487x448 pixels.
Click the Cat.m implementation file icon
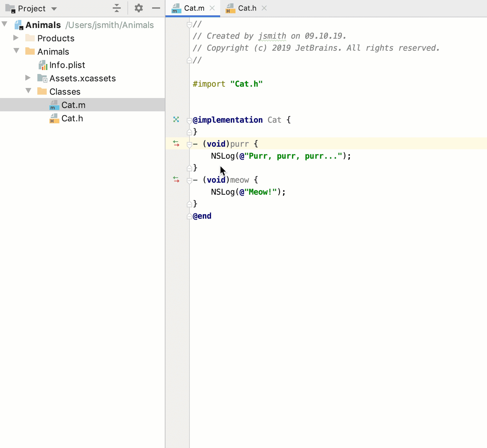[54, 105]
